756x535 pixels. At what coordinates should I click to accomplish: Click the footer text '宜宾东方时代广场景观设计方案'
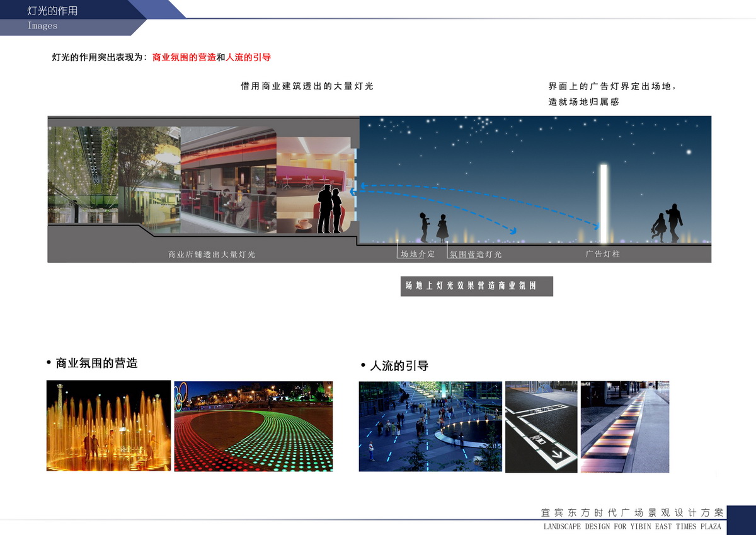[x=632, y=512]
